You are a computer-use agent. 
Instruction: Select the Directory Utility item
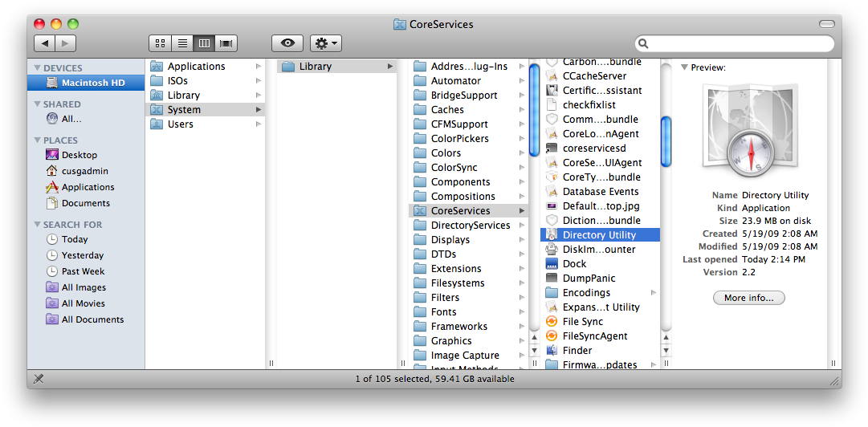coord(600,235)
